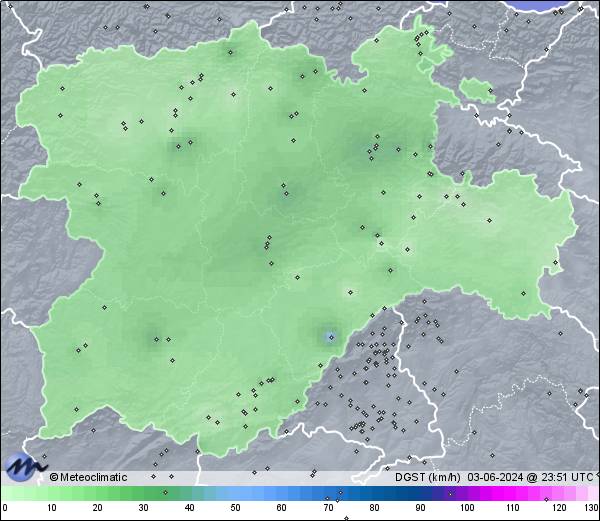This screenshot has height=521, width=600.
Task: Click legend value 120
Action: click(559, 508)
